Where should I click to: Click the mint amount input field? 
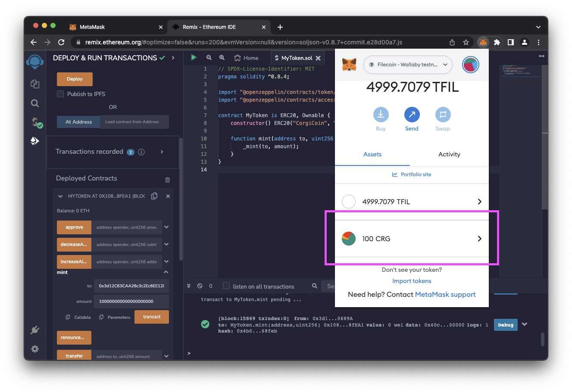click(x=131, y=301)
